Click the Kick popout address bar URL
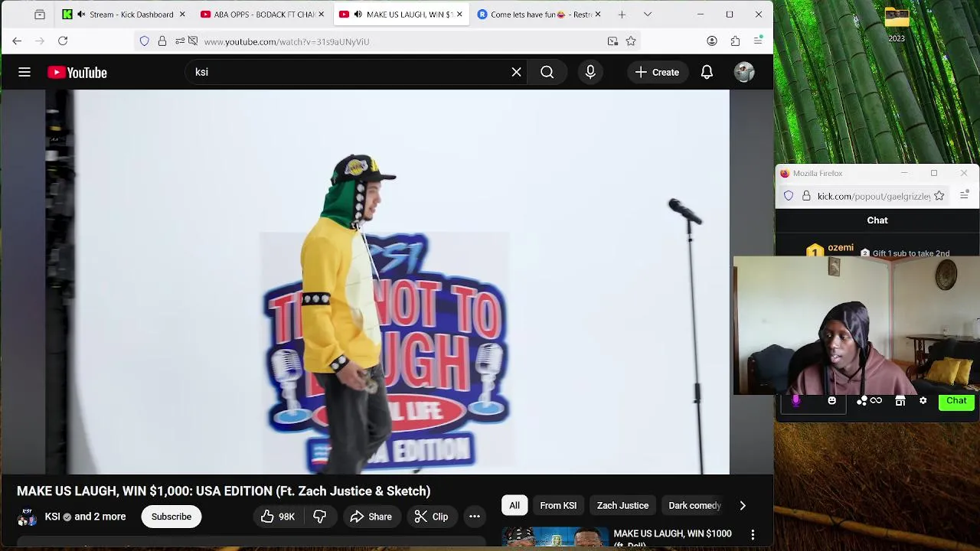This screenshot has height=551, width=980. coord(874,196)
